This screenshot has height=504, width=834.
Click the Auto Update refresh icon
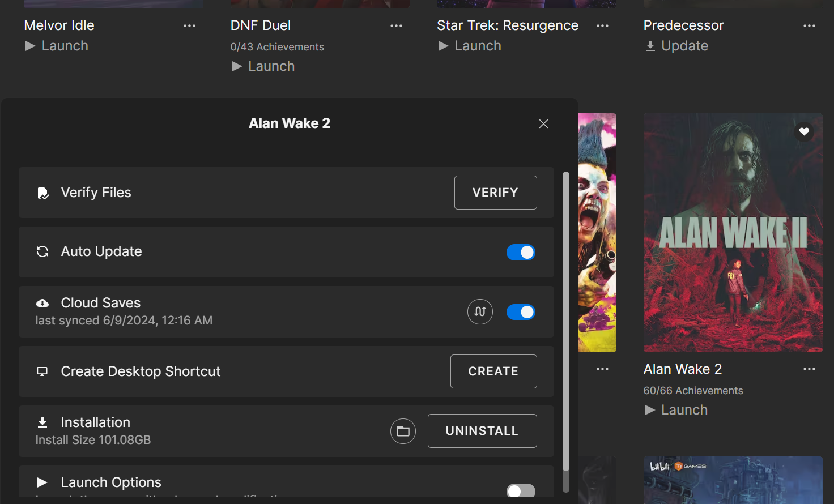42,251
